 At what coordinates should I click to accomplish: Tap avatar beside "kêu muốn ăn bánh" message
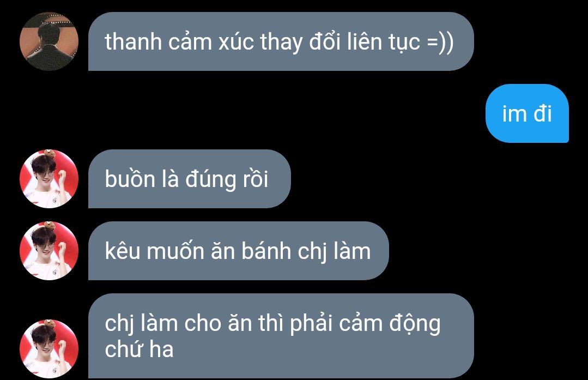point(49,251)
